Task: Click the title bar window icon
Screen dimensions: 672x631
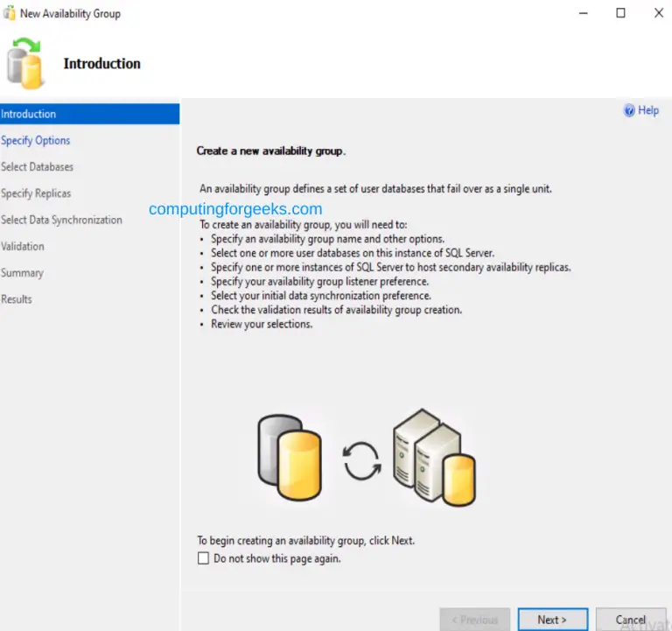Action: point(10,13)
